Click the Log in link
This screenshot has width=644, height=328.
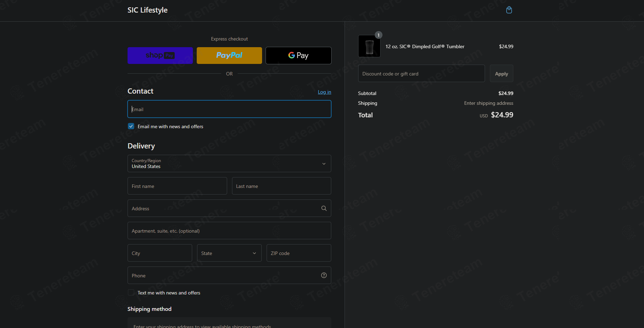point(324,92)
